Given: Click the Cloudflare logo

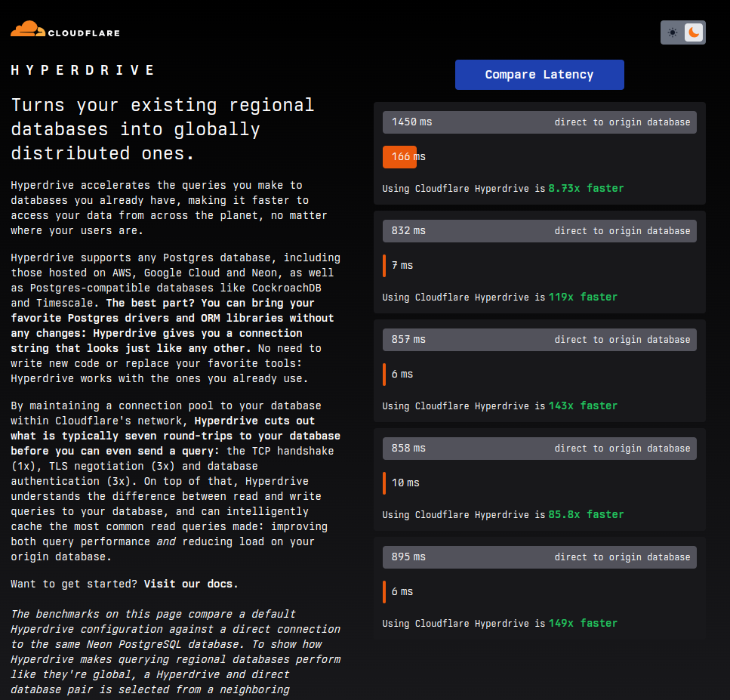Looking at the screenshot, I should (65, 29).
